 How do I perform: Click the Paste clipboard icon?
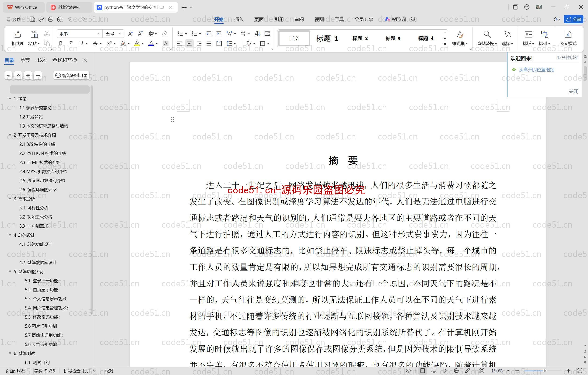[x=34, y=35]
